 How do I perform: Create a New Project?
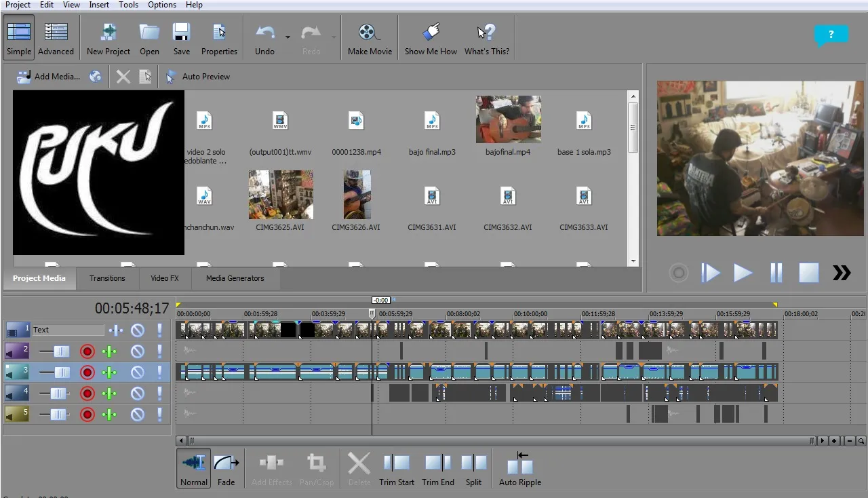[x=108, y=39]
